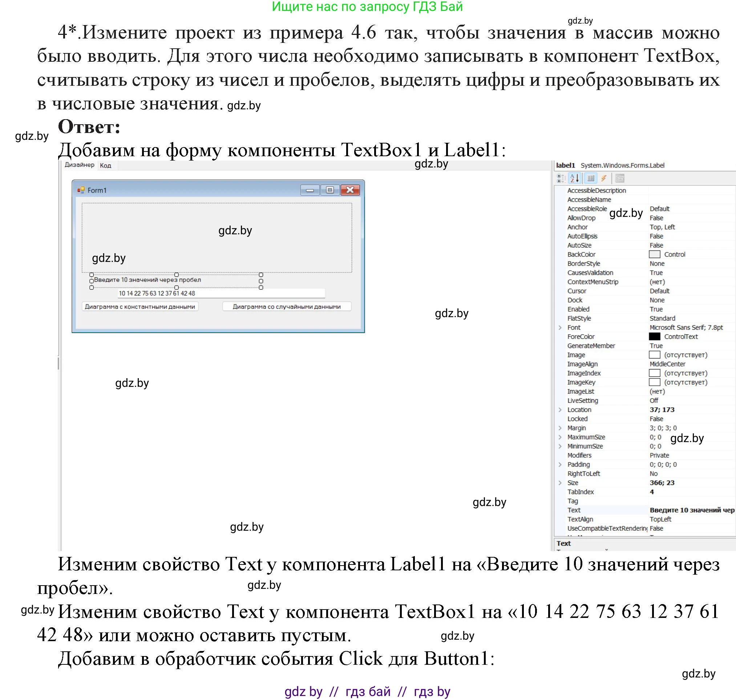
Task: Open the Дизайнер tab
Action: [x=79, y=165]
